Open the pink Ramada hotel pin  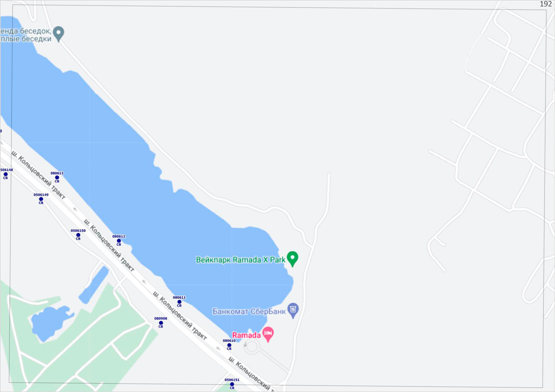[268, 334]
